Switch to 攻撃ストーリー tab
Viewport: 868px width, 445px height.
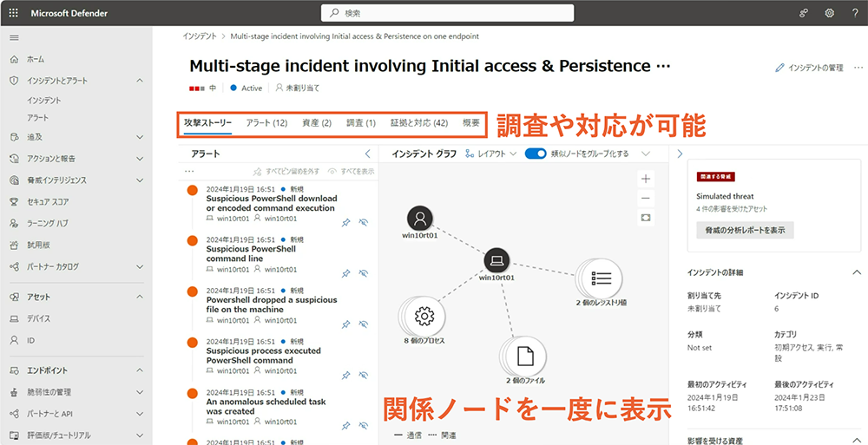tap(207, 123)
